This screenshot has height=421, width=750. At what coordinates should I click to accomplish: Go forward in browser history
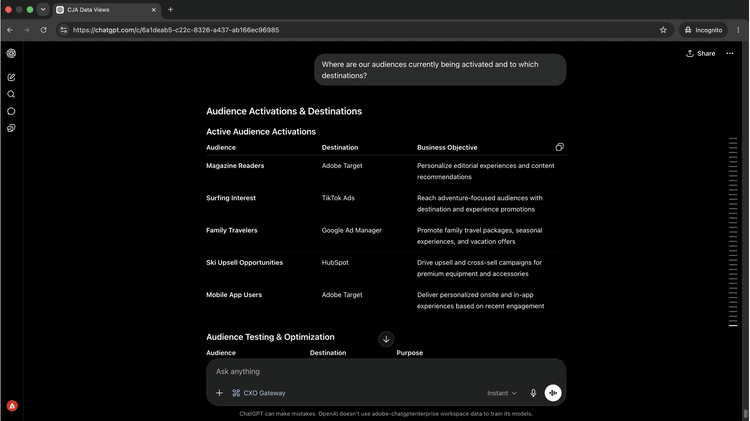[x=27, y=30]
